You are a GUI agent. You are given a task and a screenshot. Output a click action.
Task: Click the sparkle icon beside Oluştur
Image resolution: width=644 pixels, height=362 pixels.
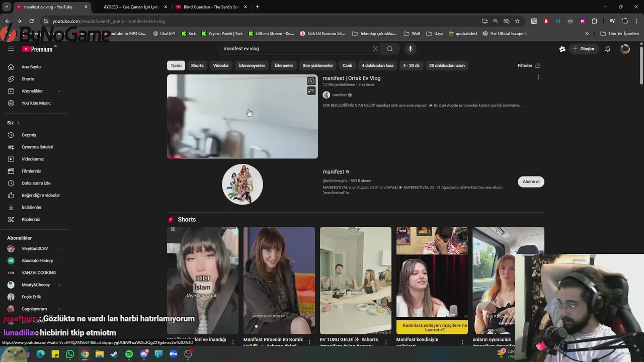[562, 49]
